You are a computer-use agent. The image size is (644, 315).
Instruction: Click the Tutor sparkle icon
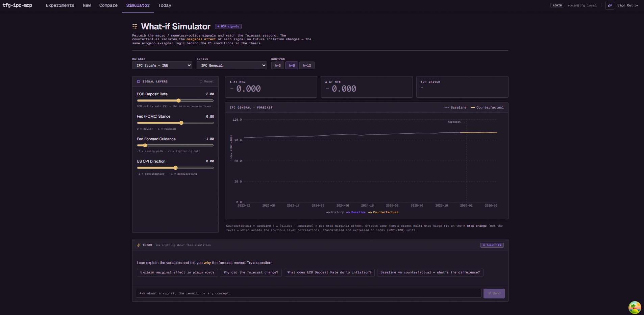(x=139, y=245)
